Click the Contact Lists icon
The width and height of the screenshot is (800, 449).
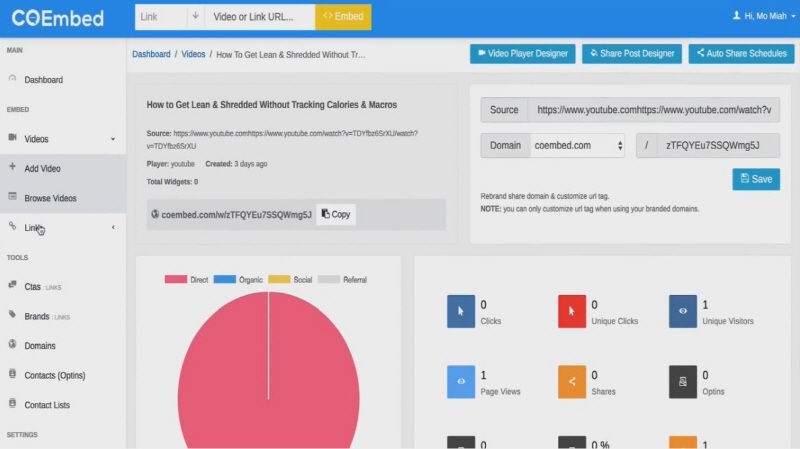click(x=12, y=404)
